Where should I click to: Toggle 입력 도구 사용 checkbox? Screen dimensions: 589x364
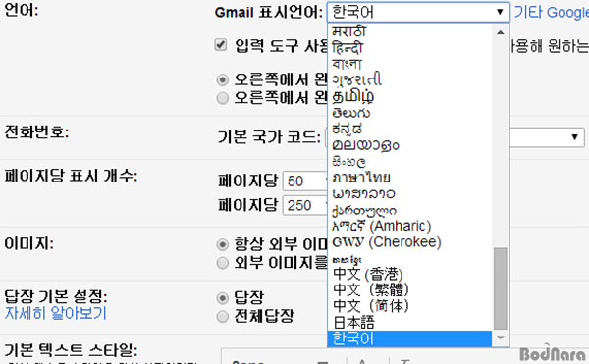coord(221,45)
